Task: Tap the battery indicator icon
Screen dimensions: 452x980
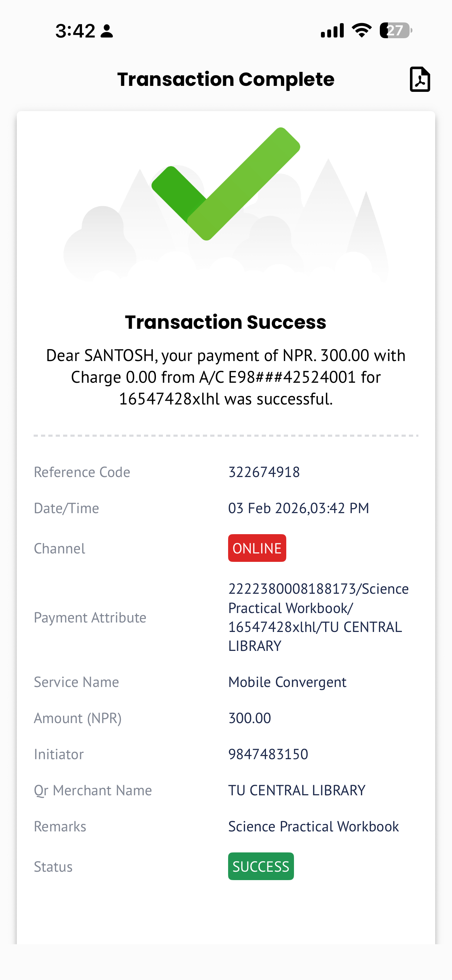Action: click(396, 30)
